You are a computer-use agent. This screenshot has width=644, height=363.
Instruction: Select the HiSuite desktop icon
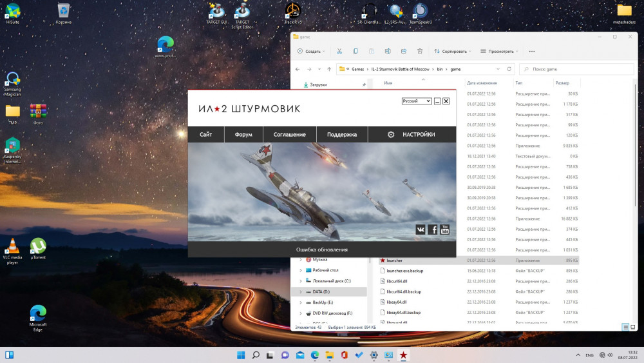tap(13, 13)
